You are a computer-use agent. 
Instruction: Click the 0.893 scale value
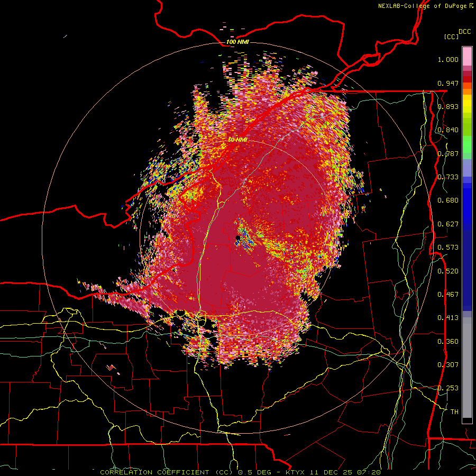point(448,106)
